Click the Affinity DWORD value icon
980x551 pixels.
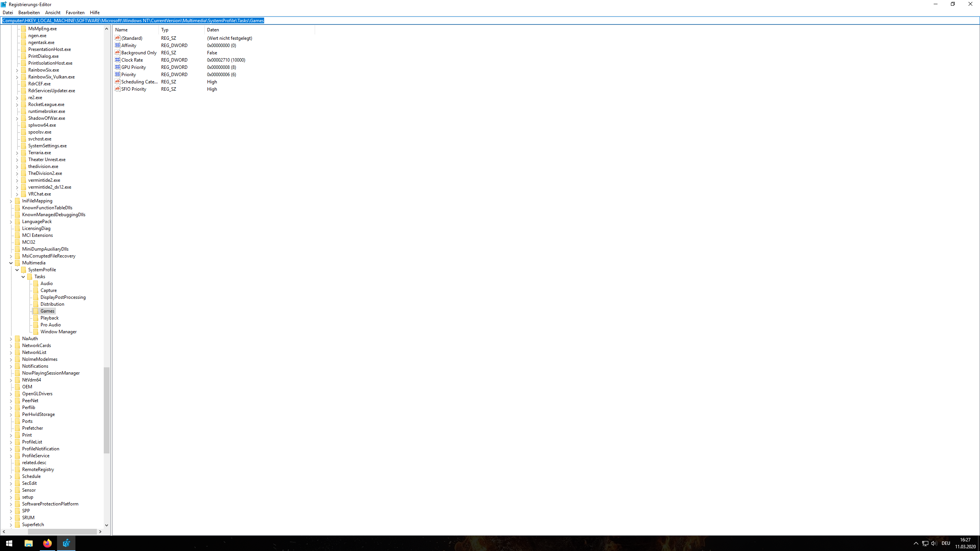point(118,45)
